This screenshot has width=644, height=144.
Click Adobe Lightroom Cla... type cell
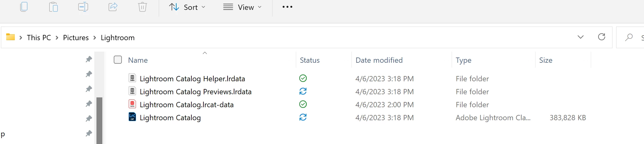[x=493, y=118]
